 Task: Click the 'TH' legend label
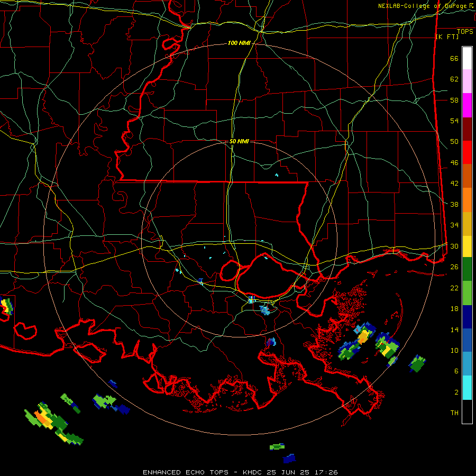point(454,413)
